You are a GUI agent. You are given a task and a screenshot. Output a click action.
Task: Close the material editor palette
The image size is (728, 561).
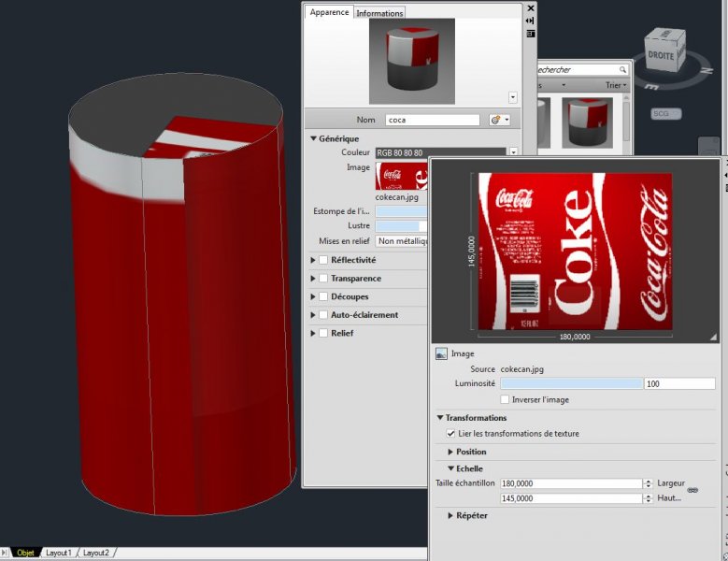[531, 8]
